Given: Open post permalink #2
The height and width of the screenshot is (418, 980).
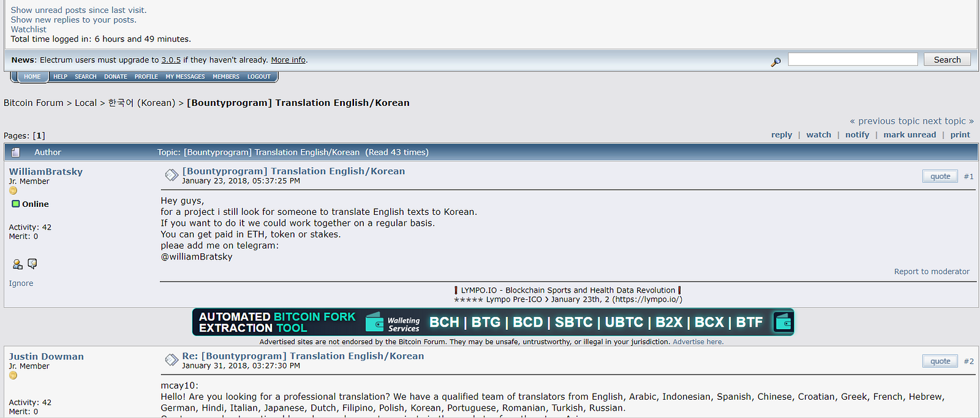Looking at the screenshot, I should pyautogui.click(x=968, y=361).
